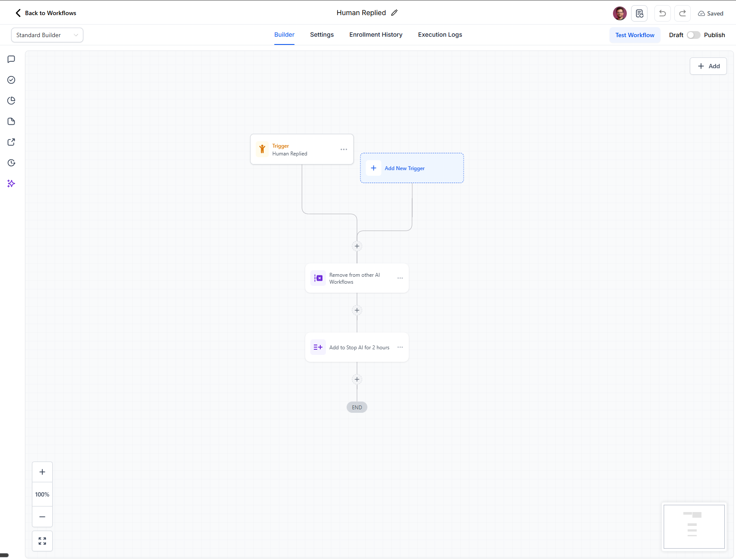Click the redo arrow in the header
This screenshot has width=736, height=560.
[x=682, y=13]
